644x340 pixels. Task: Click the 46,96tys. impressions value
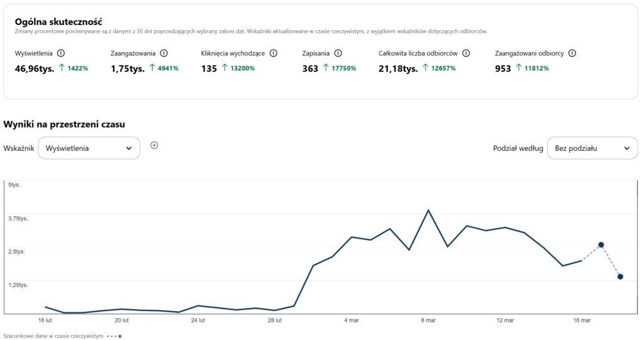pyautogui.click(x=34, y=69)
